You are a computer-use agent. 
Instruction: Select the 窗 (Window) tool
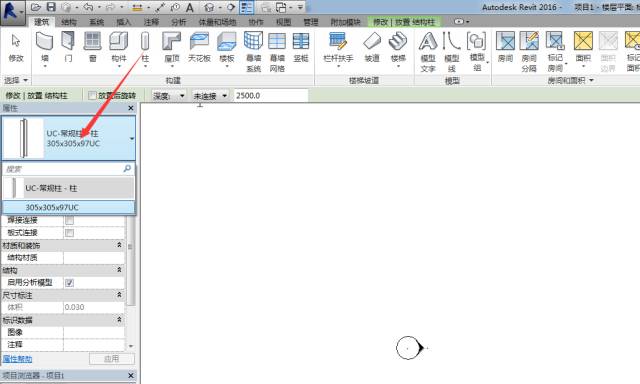point(92,48)
